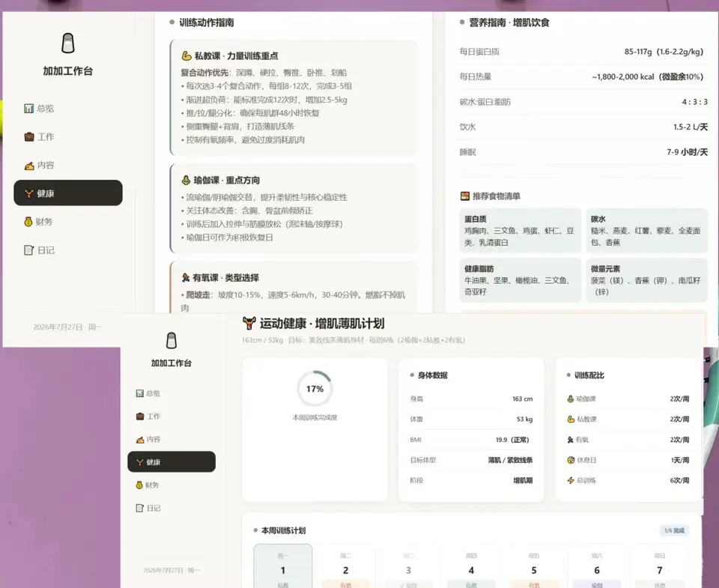This screenshot has width=719, height=588.
Task: Click the 蛋白质 food card
Action: [521, 230]
